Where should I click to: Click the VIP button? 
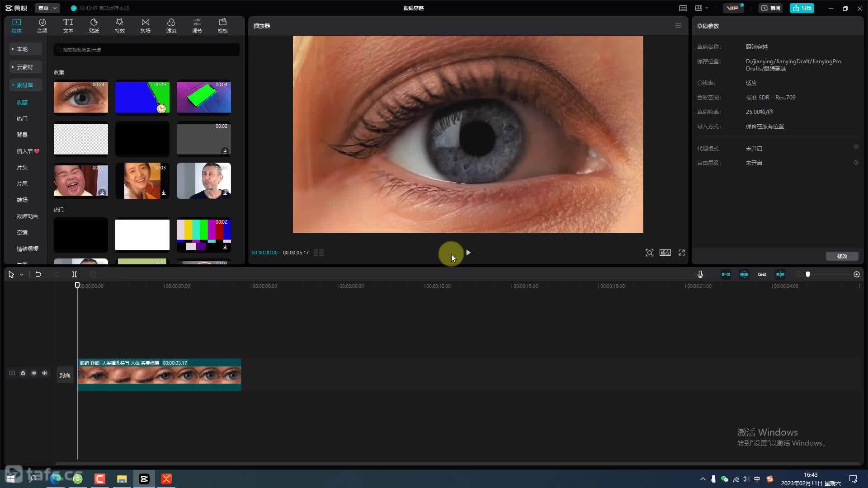[x=733, y=8]
